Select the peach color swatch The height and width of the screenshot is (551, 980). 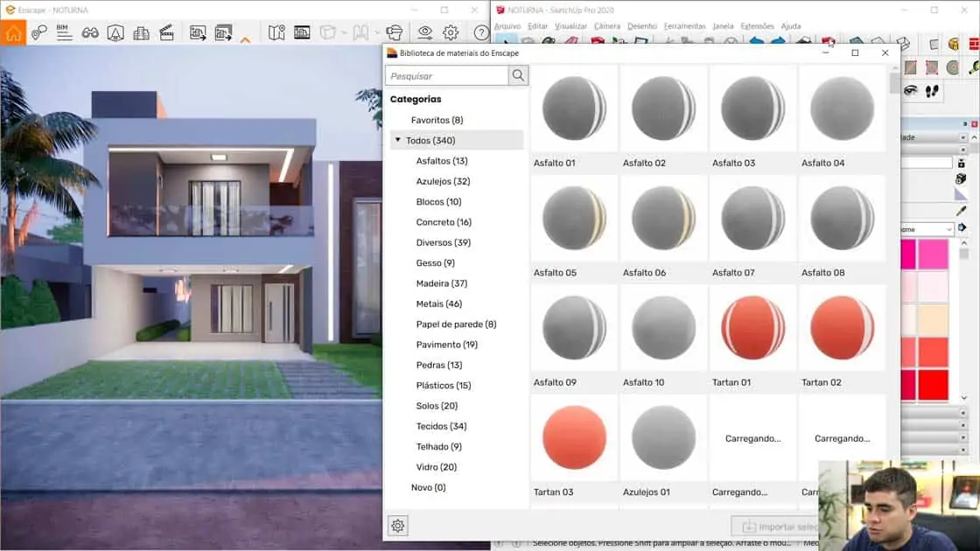[x=933, y=318]
